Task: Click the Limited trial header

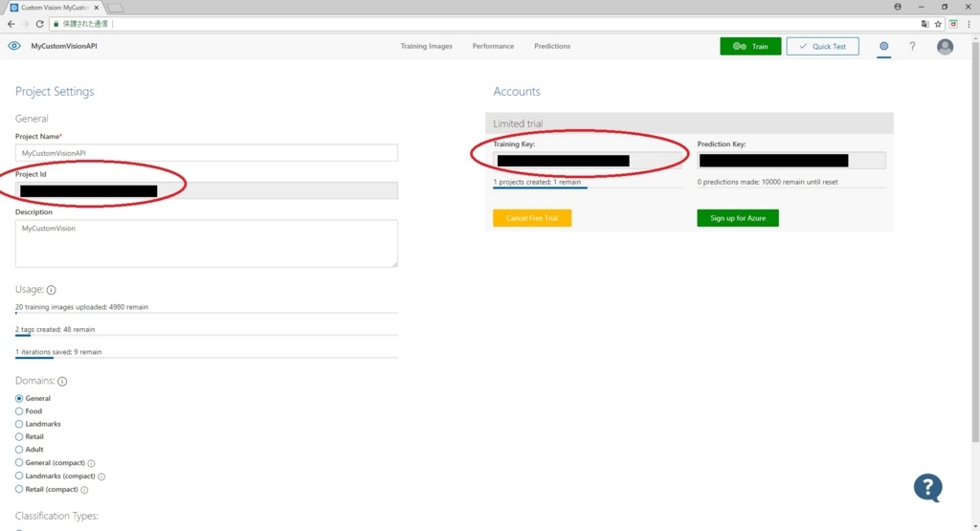Action: point(689,123)
